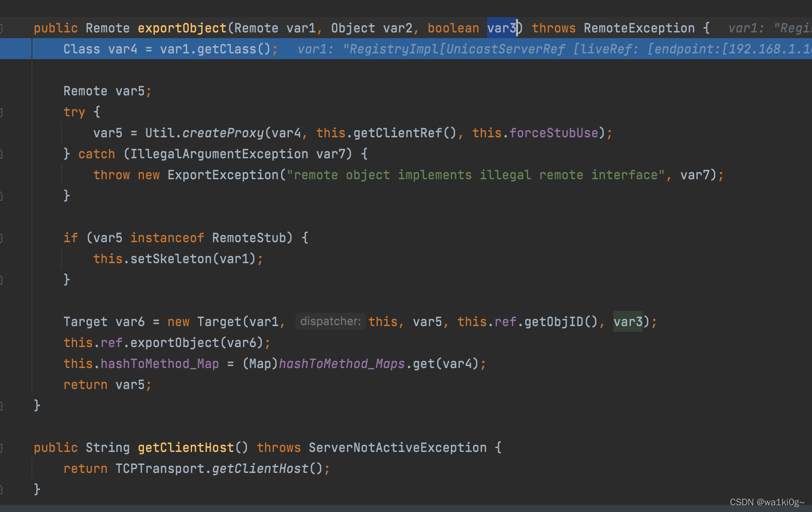Screen dimensions: 812x512
Task: Click the throw keyword
Action: pos(112,175)
